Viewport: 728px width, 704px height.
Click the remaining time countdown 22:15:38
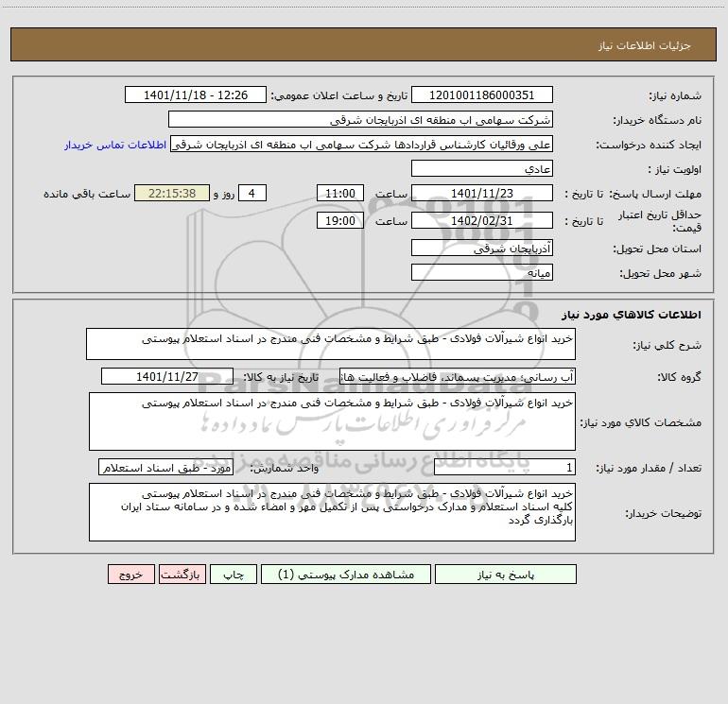click(x=172, y=193)
